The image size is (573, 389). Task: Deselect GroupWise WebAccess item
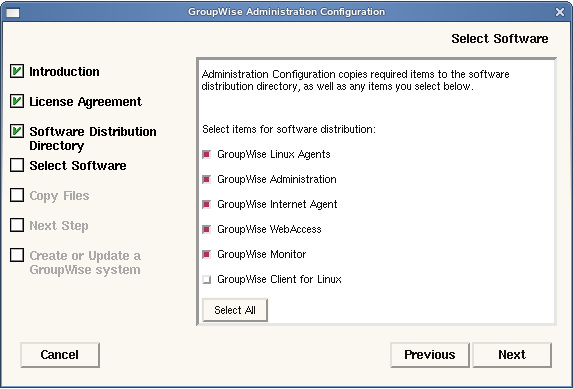pos(207,230)
